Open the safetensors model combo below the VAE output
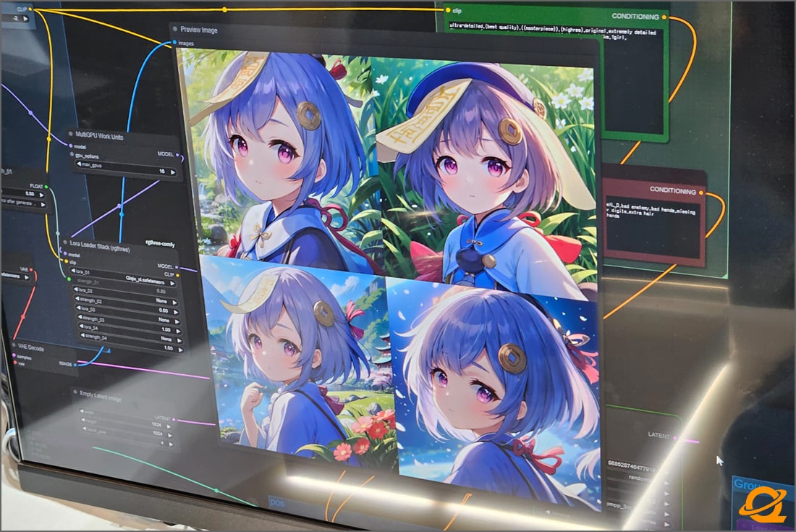This screenshot has width=796, height=532. point(15,276)
